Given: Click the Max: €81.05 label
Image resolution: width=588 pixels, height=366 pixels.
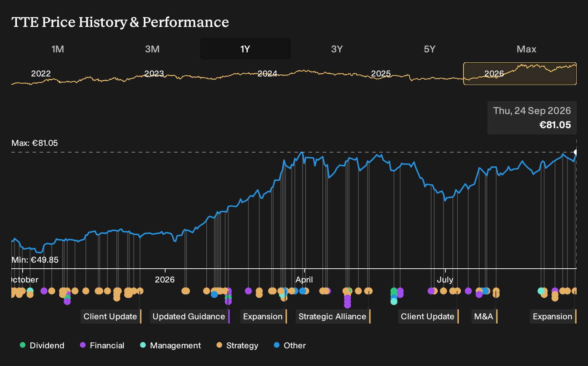Looking at the screenshot, I should pyautogui.click(x=35, y=143).
